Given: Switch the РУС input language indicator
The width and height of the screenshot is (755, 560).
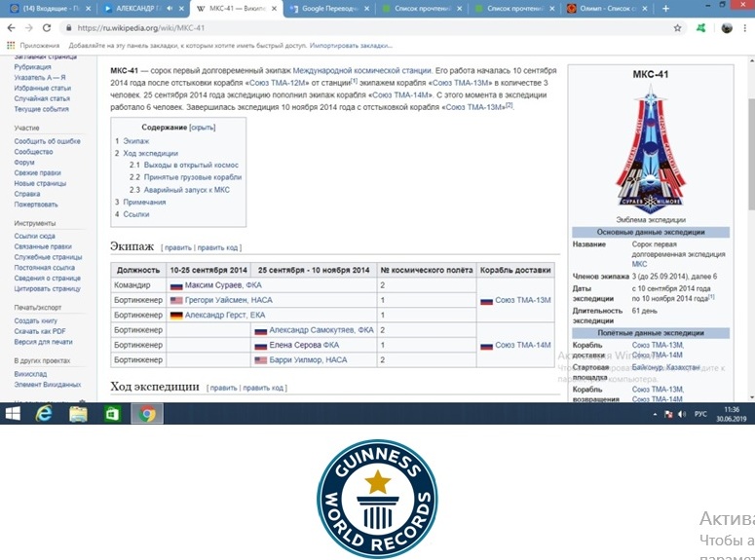Looking at the screenshot, I should click(700, 414).
